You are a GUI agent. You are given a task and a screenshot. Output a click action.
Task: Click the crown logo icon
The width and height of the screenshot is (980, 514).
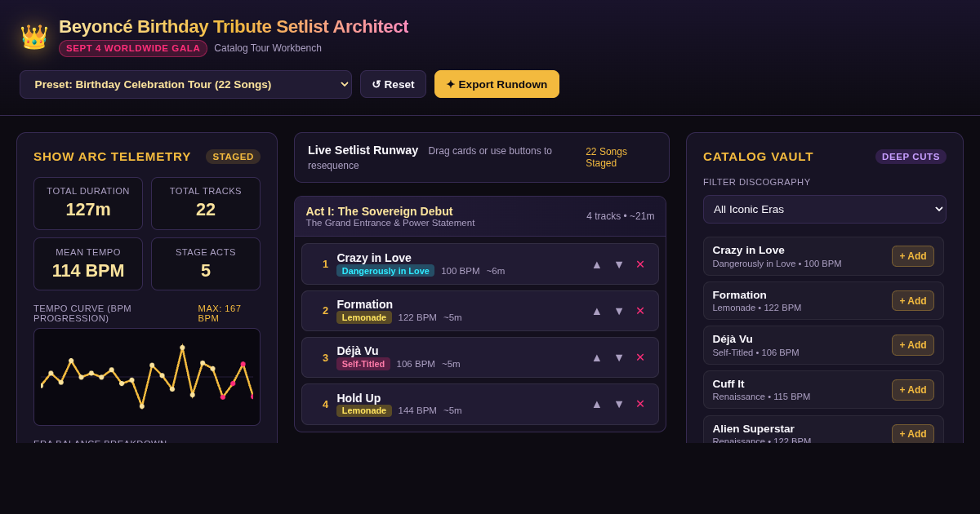point(34,37)
